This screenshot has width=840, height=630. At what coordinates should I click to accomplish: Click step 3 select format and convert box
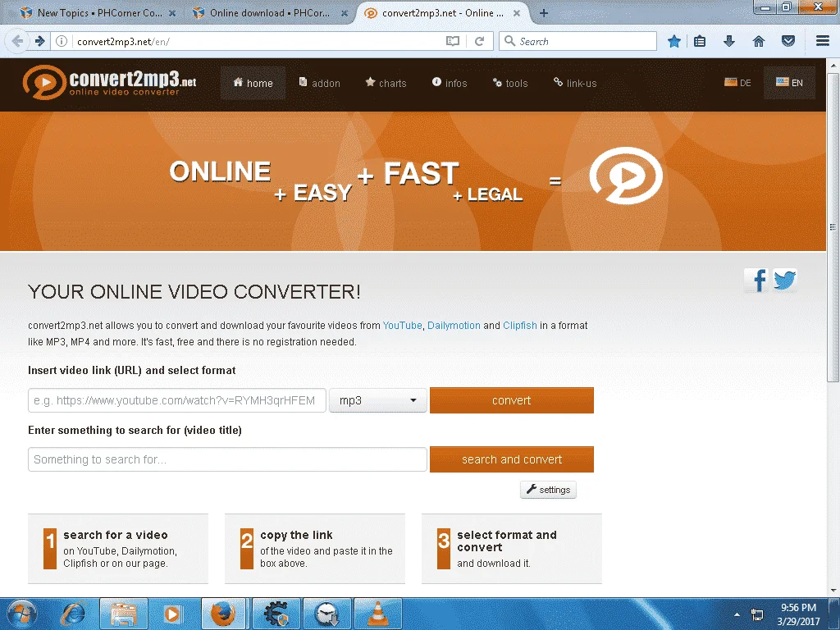(512, 549)
